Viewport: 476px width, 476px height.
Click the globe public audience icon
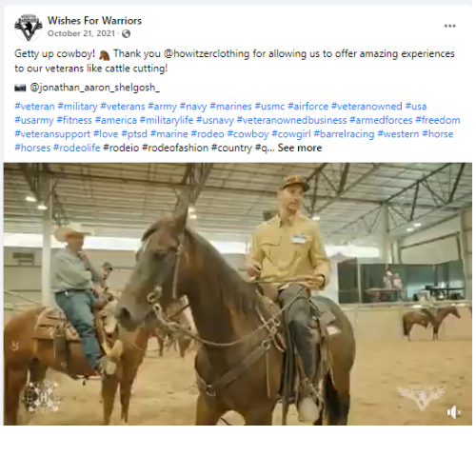pos(126,33)
